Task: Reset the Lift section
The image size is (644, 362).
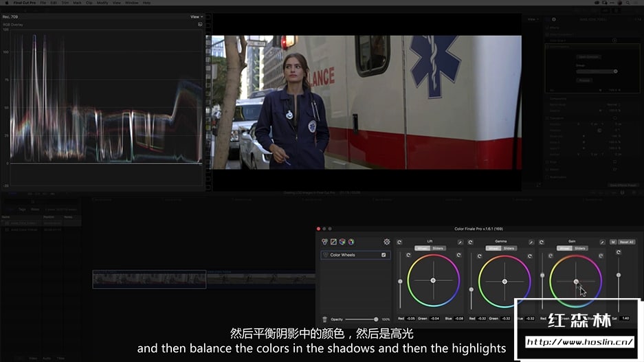Action: pyautogui.click(x=399, y=242)
